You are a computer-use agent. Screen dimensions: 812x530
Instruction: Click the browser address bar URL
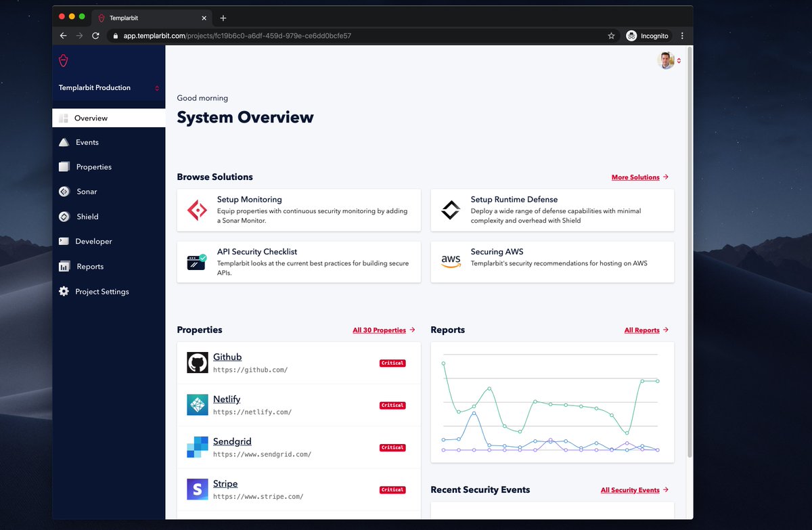237,36
